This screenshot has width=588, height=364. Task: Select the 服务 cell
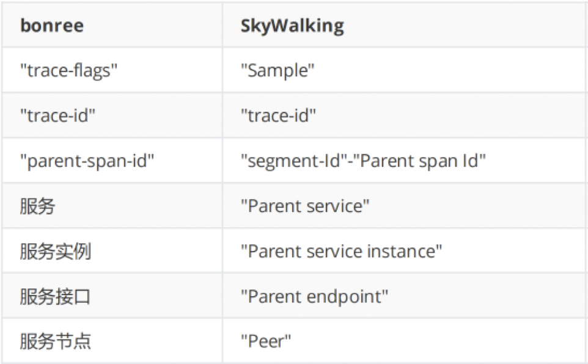click(x=37, y=206)
